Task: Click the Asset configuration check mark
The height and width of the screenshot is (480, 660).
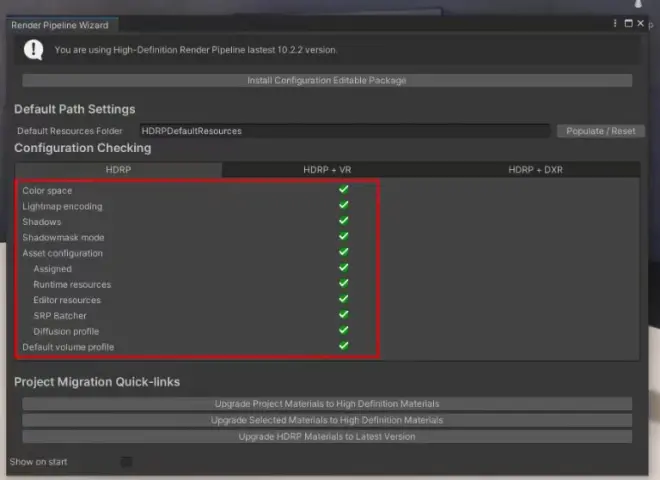Action: point(344,252)
